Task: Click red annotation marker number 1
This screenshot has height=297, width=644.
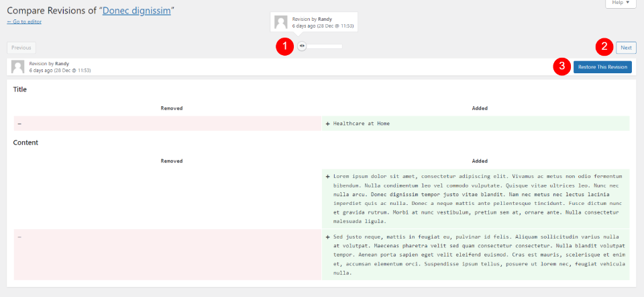Action: pyautogui.click(x=284, y=46)
